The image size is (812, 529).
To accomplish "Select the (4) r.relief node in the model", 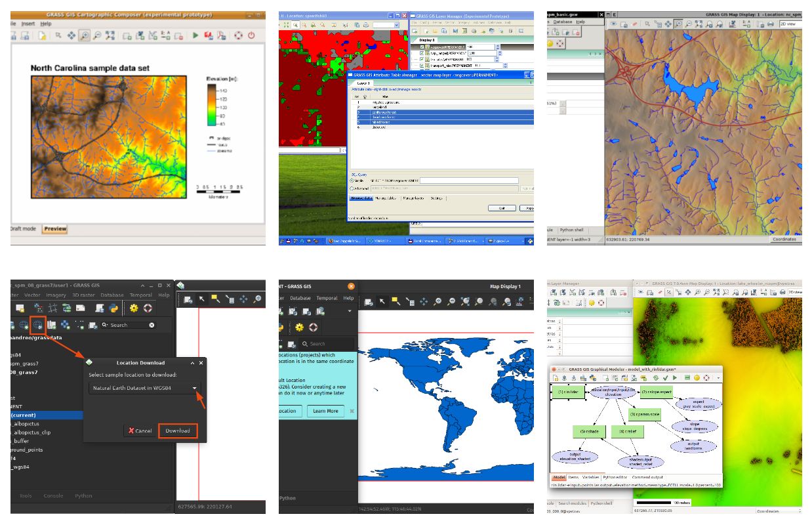I will pos(628,432).
